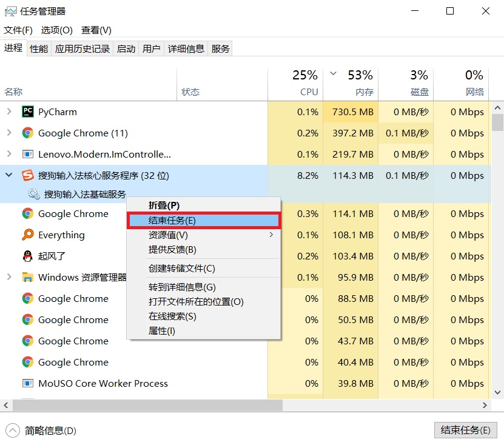Click the sort arrow above 内存 column
The width and height of the screenshot is (504, 448).
tap(334, 73)
